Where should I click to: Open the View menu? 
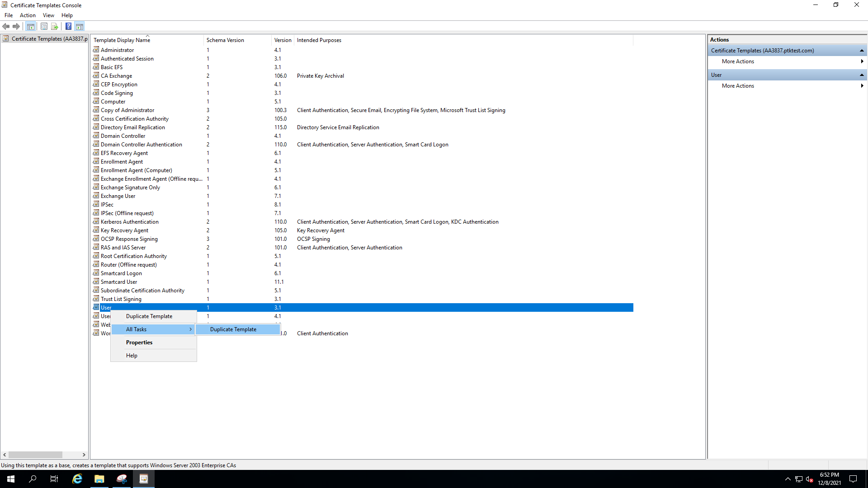48,15
